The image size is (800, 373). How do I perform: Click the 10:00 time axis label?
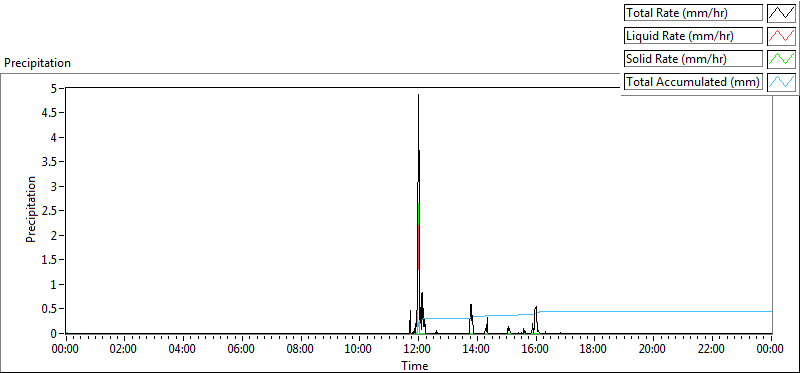359,350
